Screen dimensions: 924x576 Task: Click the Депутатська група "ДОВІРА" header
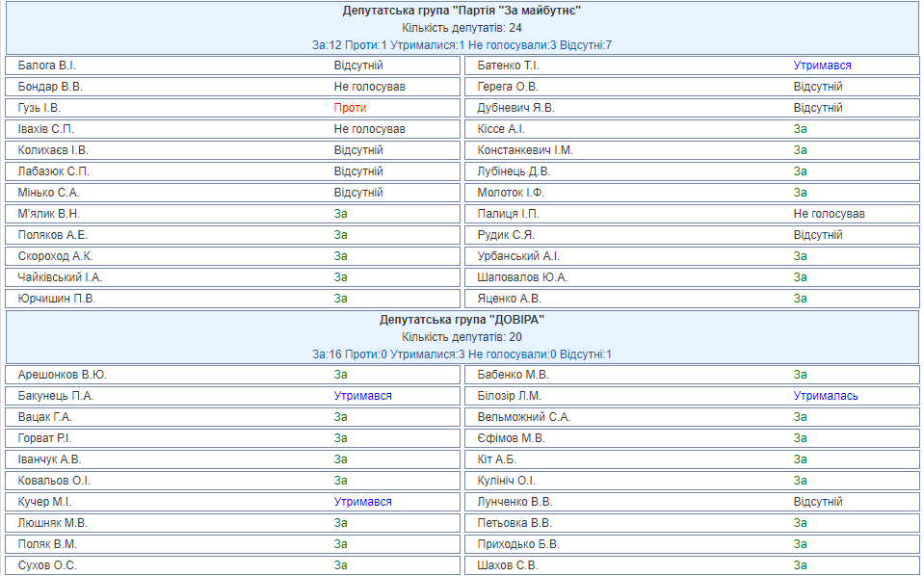click(x=462, y=319)
